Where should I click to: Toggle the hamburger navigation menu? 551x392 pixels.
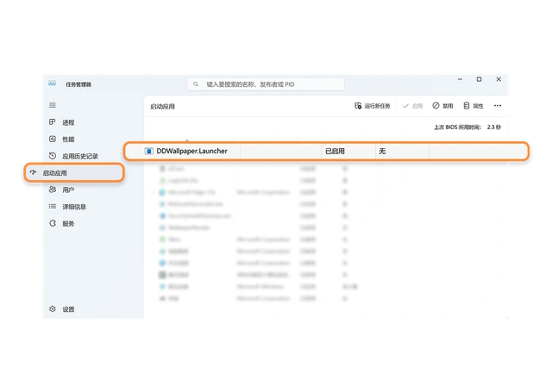click(x=53, y=105)
